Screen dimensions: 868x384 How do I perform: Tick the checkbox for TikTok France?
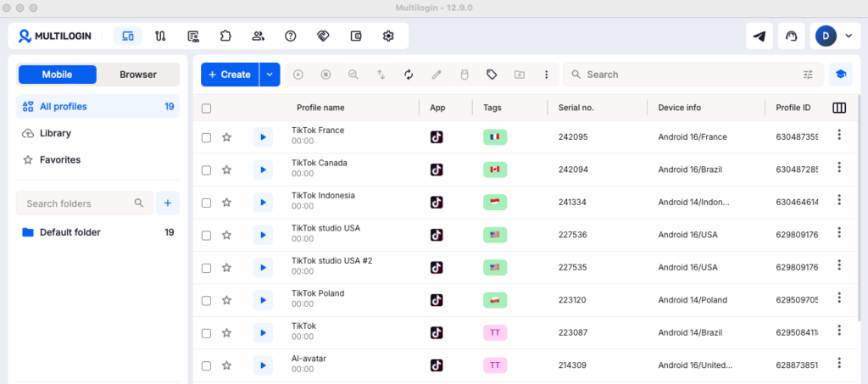pos(206,138)
